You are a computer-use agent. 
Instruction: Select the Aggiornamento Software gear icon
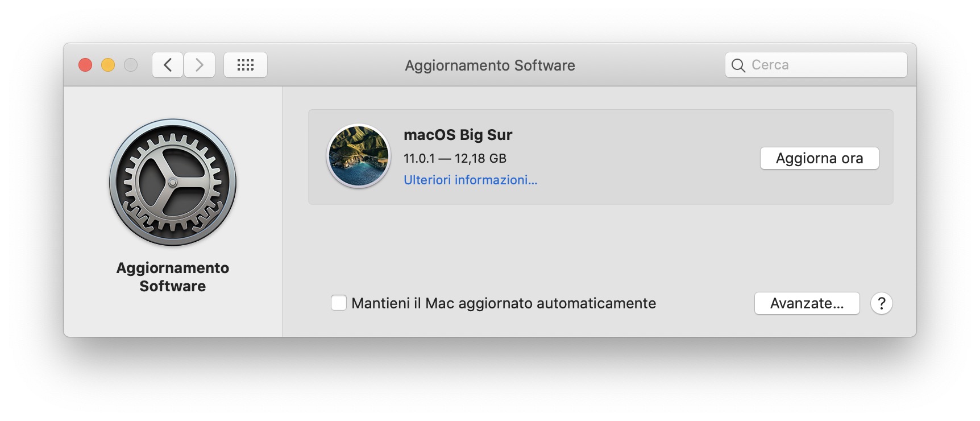(172, 183)
